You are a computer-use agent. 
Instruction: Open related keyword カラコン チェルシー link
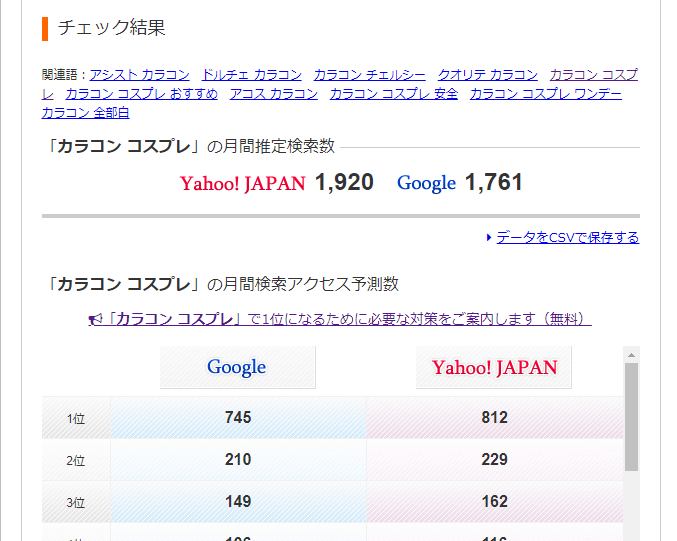pos(370,75)
